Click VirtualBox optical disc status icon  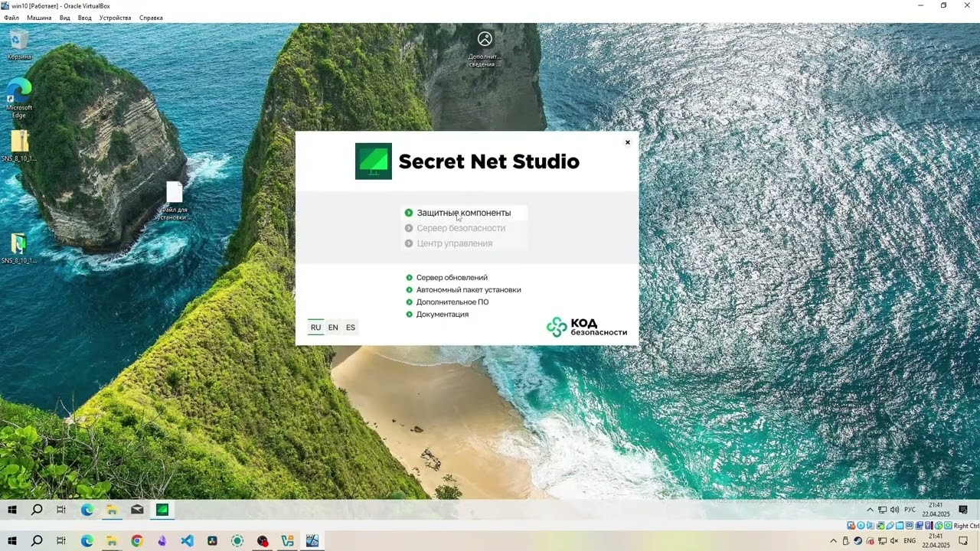click(861, 526)
